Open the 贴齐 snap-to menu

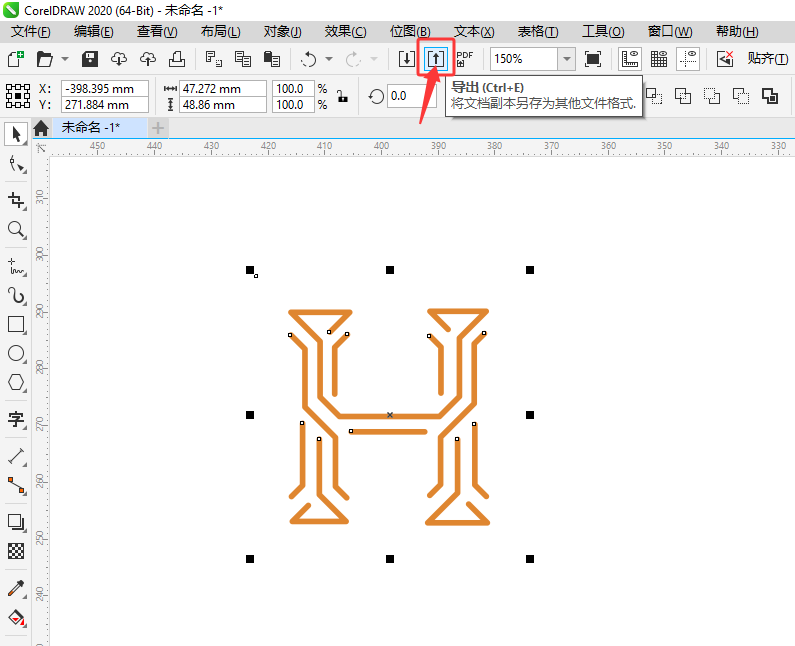click(x=768, y=59)
